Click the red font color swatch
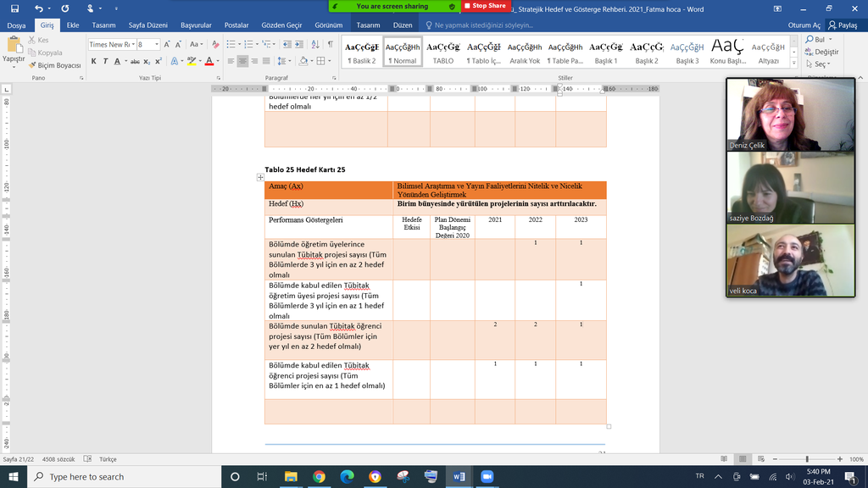Image resolution: width=868 pixels, height=488 pixels. pyautogui.click(x=208, y=61)
